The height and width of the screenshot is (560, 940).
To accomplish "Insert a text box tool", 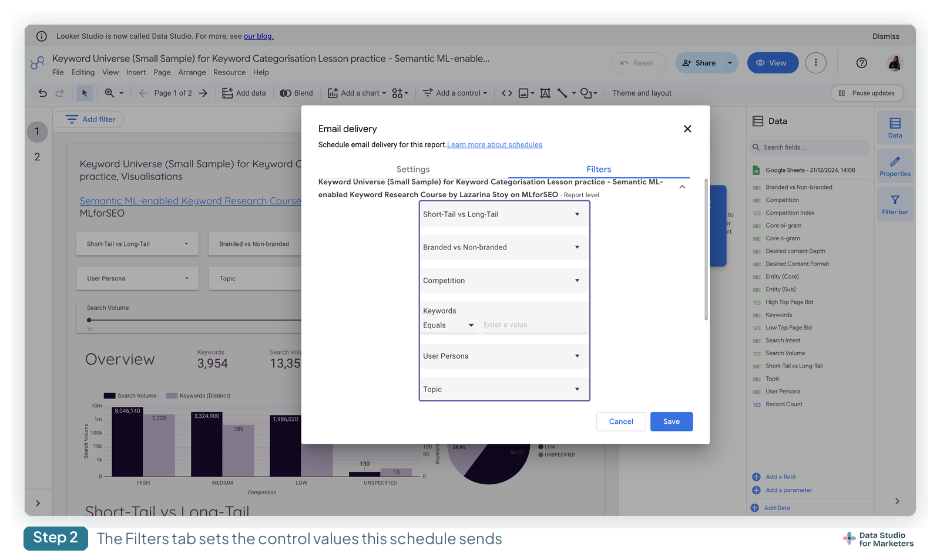I will 545,93.
